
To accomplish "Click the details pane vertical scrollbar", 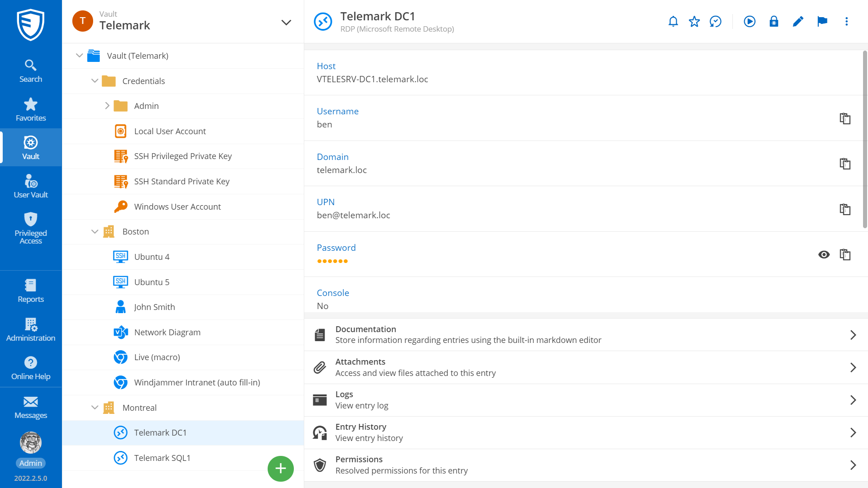I will click(865, 140).
